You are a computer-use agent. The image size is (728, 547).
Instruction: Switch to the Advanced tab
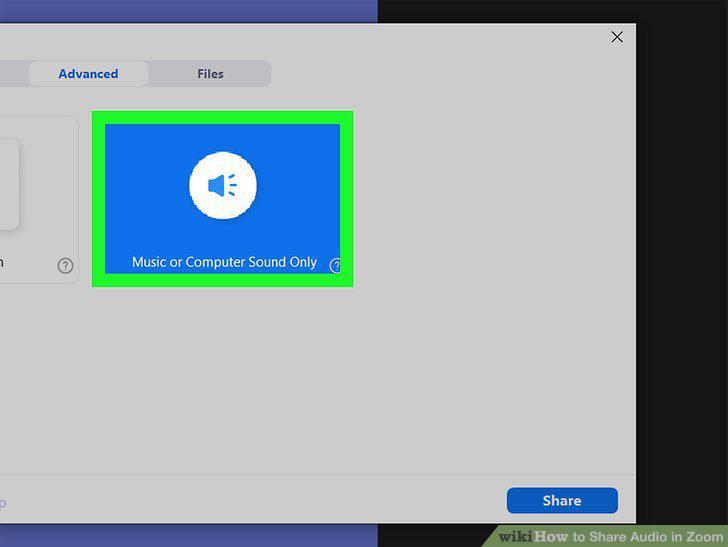click(x=88, y=74)
